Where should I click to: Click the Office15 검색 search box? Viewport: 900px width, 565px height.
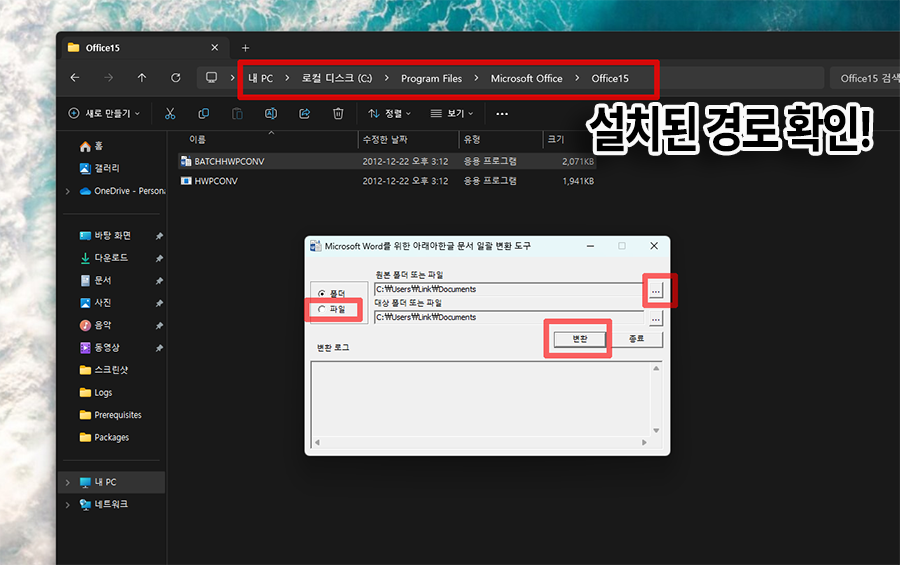tap(864, 78)
